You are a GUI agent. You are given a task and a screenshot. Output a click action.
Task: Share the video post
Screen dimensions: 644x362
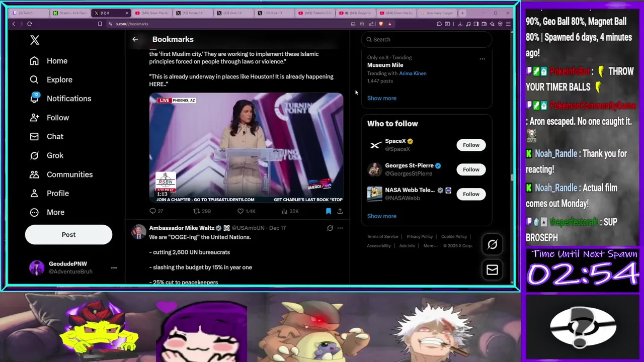(x=340, y=211)
